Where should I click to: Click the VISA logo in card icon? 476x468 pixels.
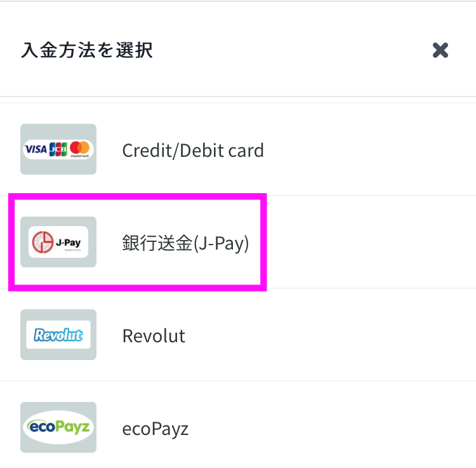[x=36, y=149]
